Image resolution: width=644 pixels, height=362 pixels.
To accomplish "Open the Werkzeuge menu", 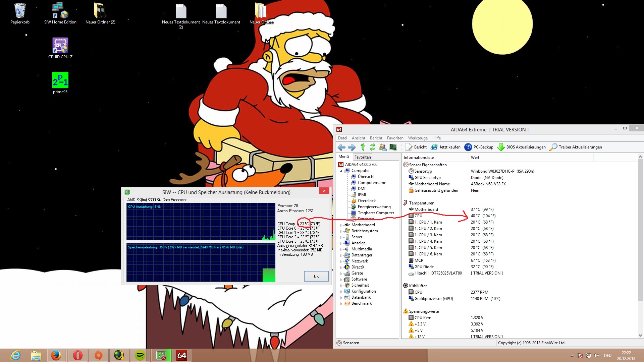I will pyautogui.click(x=418, y=138).
